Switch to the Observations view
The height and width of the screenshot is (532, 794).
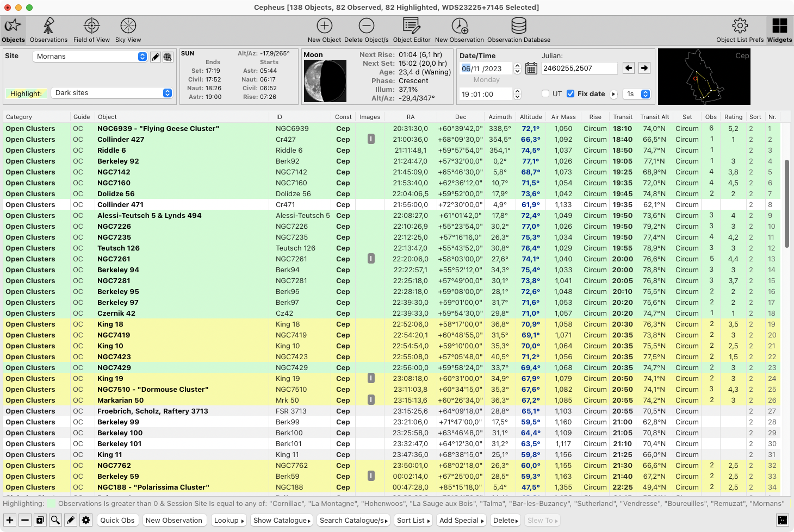[x=48, y=30]
